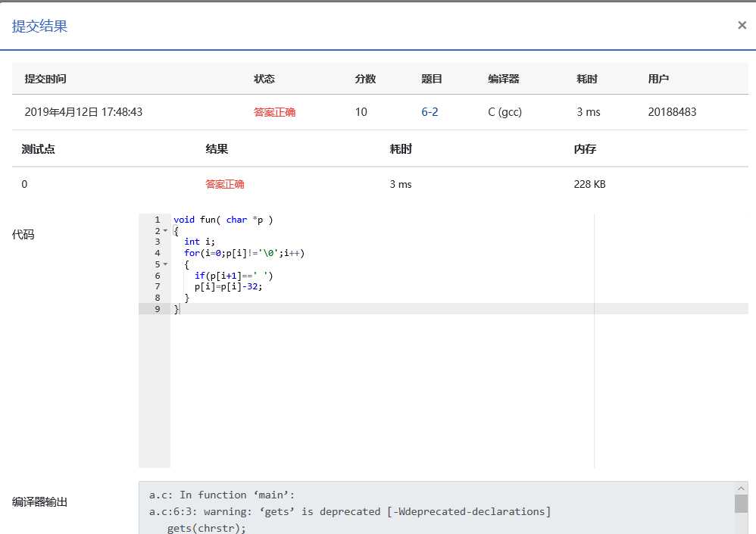The width and height of the screenshot is (756, 534).
Task: Click line number 1 in the gutter
Action: 157,220
